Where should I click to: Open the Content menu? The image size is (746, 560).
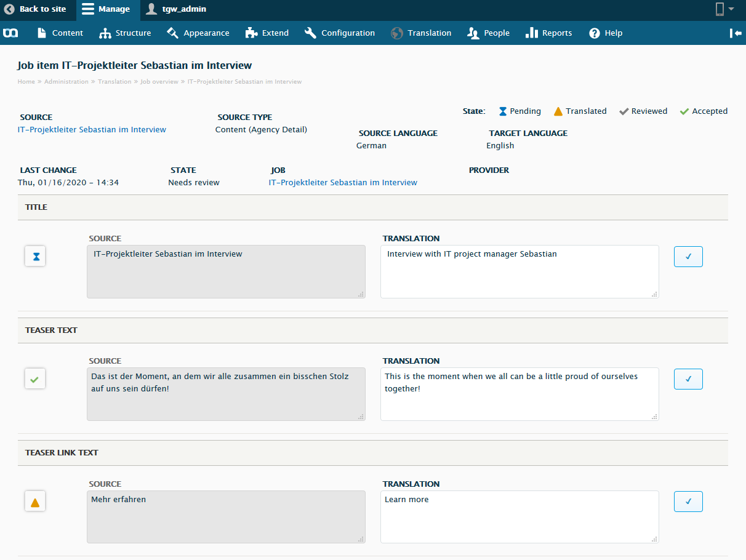[x=60, y=33]
